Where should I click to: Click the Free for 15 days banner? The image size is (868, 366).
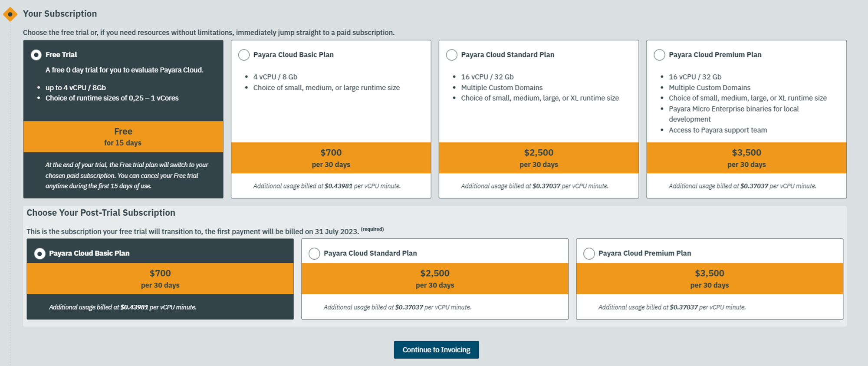point(123,137)
